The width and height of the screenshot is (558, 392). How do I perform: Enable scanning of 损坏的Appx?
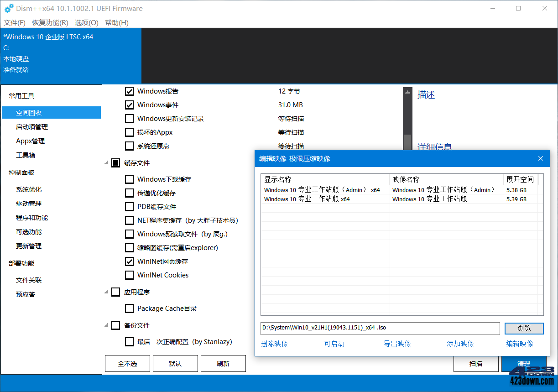(130, 132)
